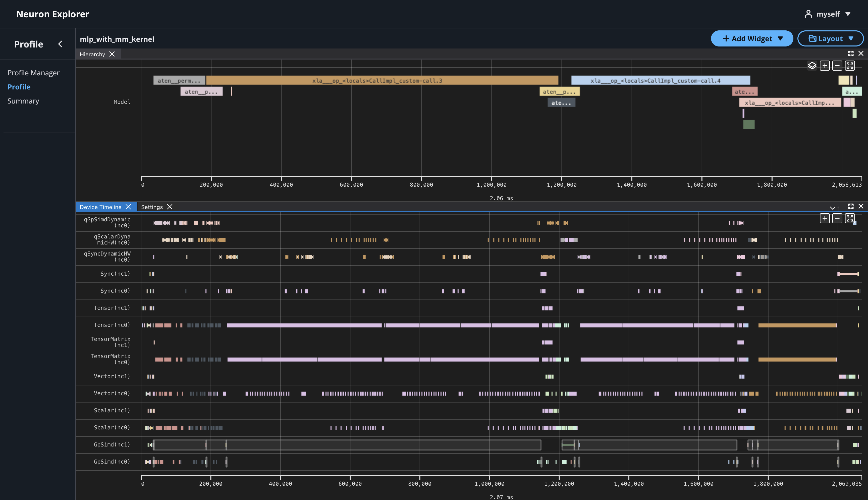Zoom in on the Hierarchy timeline with plus icon
The width and height of the screenshot is (868, 500).
point(825,66)
